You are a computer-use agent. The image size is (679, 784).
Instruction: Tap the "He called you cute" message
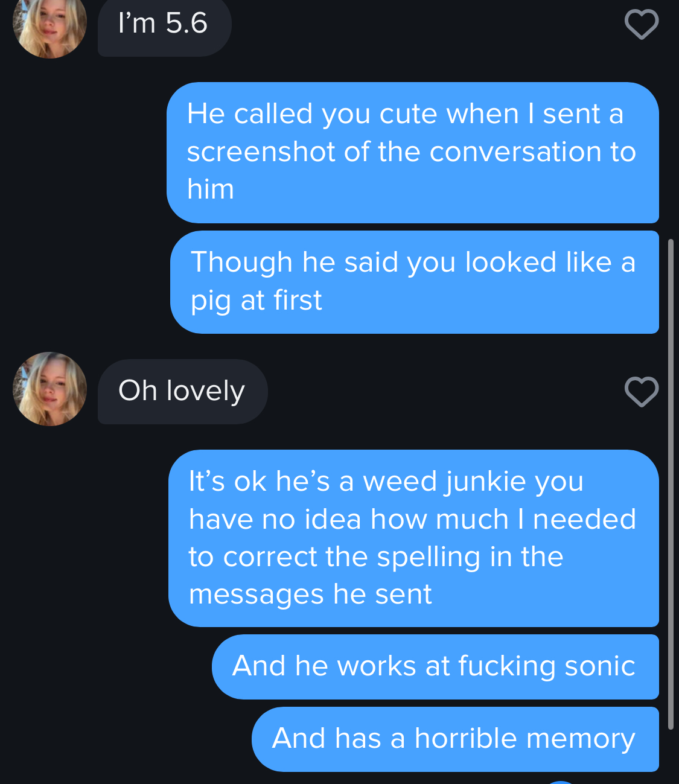412,152
